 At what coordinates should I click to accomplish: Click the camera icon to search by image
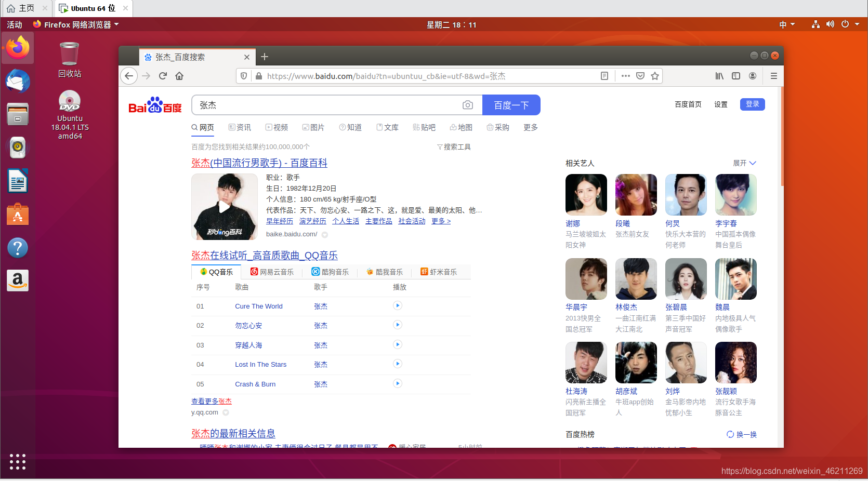click(x=467, y=104)
